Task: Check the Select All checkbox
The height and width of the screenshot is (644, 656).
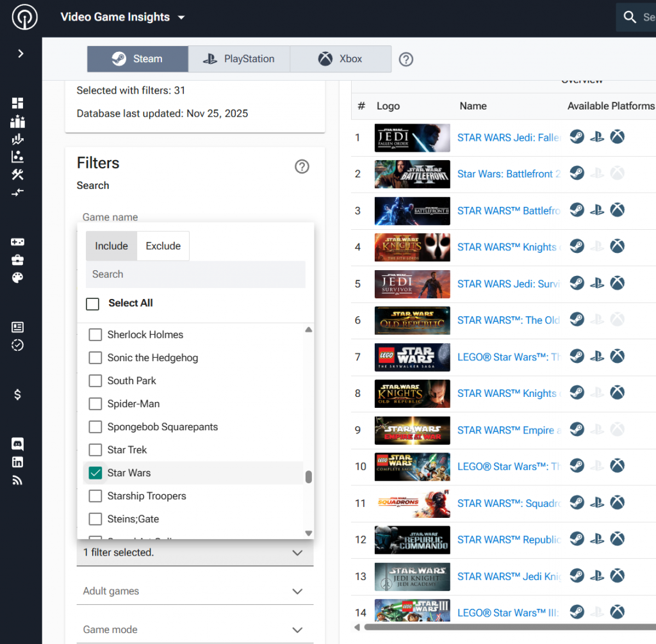Action: (93, 303)
